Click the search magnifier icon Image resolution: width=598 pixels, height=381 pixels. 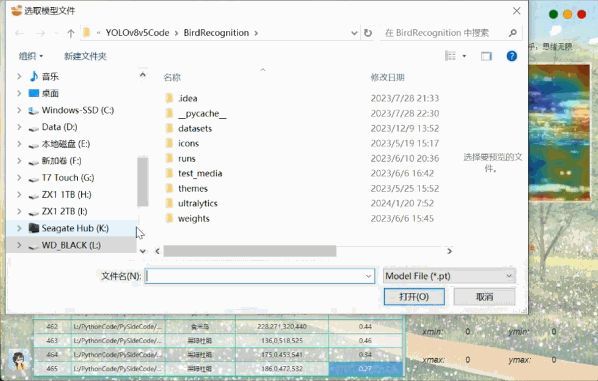tap(513, 33)
